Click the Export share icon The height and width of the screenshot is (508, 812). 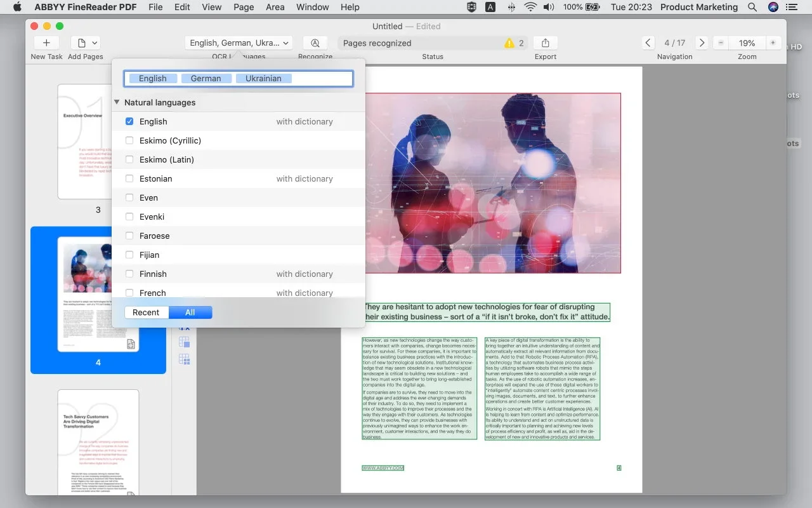coord(545,43)
